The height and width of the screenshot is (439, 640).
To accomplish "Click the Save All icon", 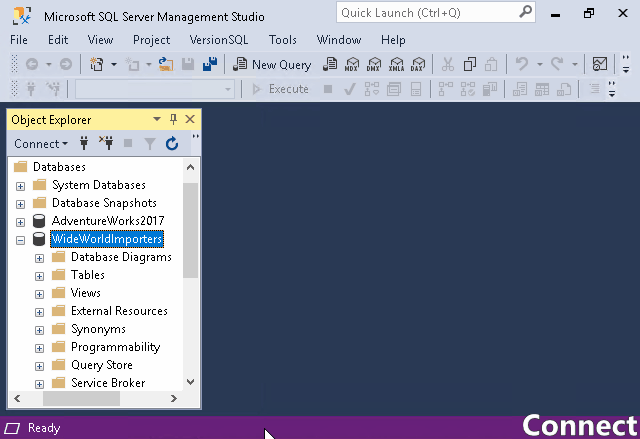I will (x=210, y=64).
